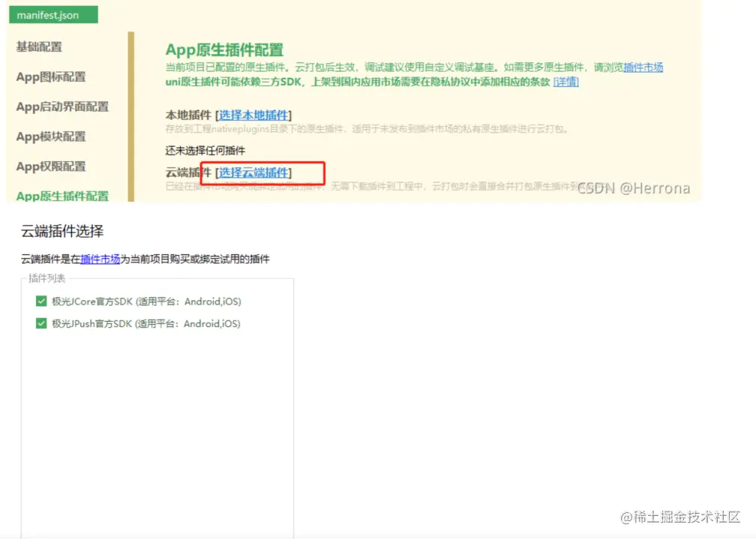The width and height of the screenshot is (756, 540).
Task: Select the 极光JCore官方SDK list entry
Action: (133, 301)
